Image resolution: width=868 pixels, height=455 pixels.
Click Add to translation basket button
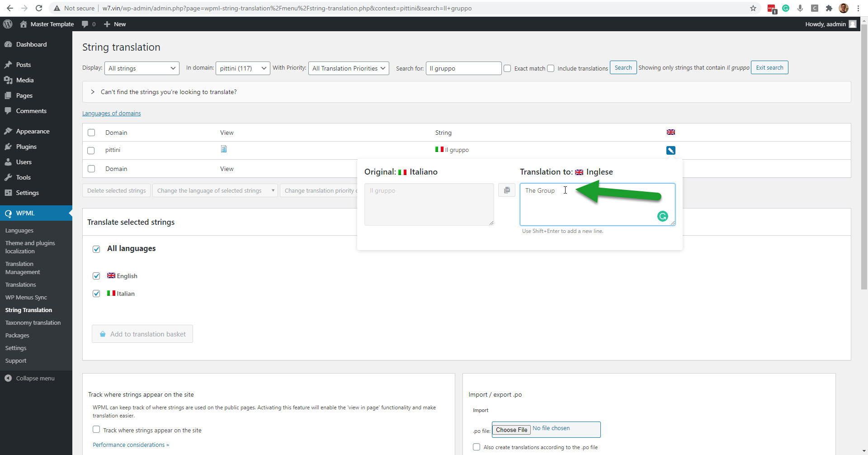[142, 334]
